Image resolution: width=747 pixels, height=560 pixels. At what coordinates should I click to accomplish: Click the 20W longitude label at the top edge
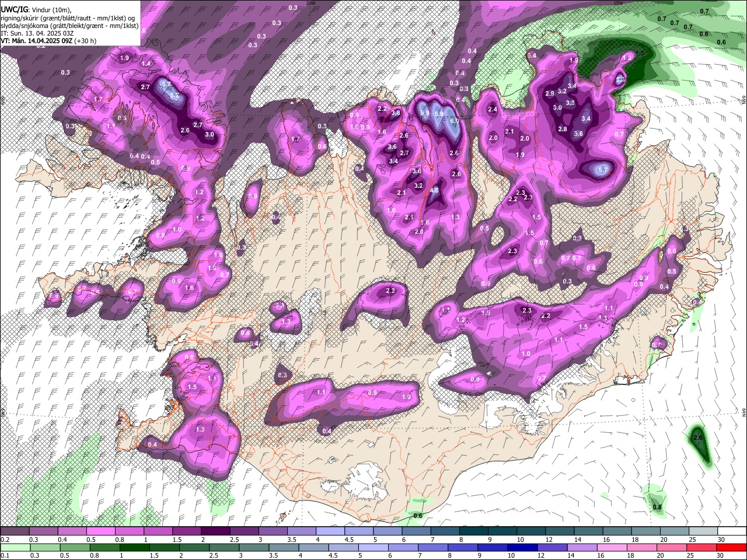click(310, 3)
